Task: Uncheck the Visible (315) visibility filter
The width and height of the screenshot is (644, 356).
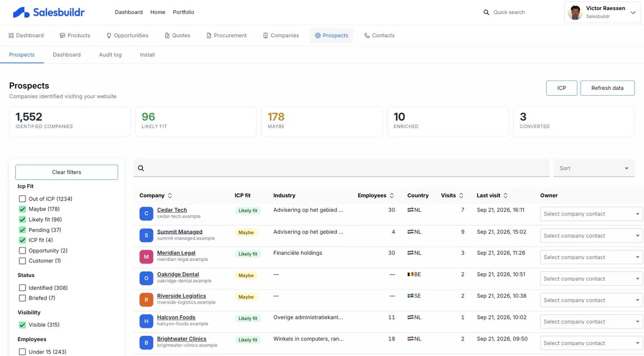Action: 22,325
